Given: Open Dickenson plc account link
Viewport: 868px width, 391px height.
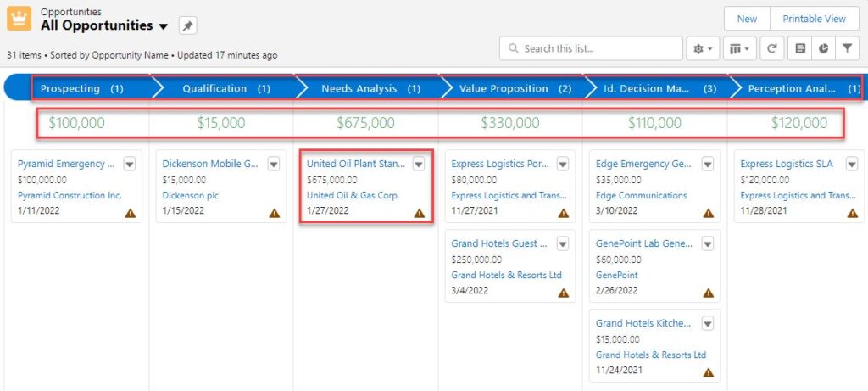Looking at the screenshot, I should pos(191,195).
